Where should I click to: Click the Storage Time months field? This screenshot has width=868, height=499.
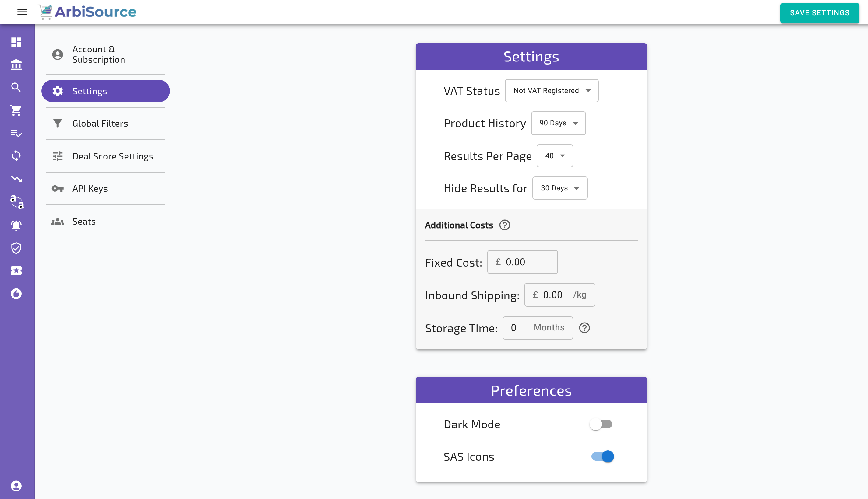pos(538,328)
